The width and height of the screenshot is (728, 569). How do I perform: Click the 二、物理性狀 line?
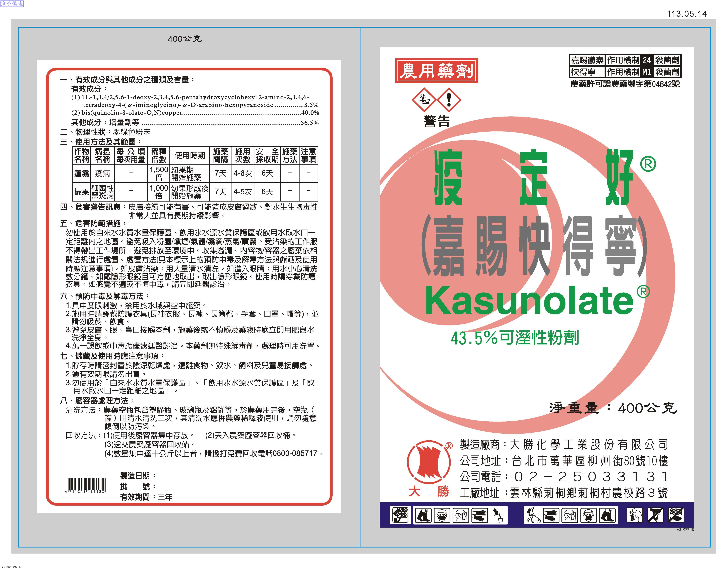pos(105,132)
